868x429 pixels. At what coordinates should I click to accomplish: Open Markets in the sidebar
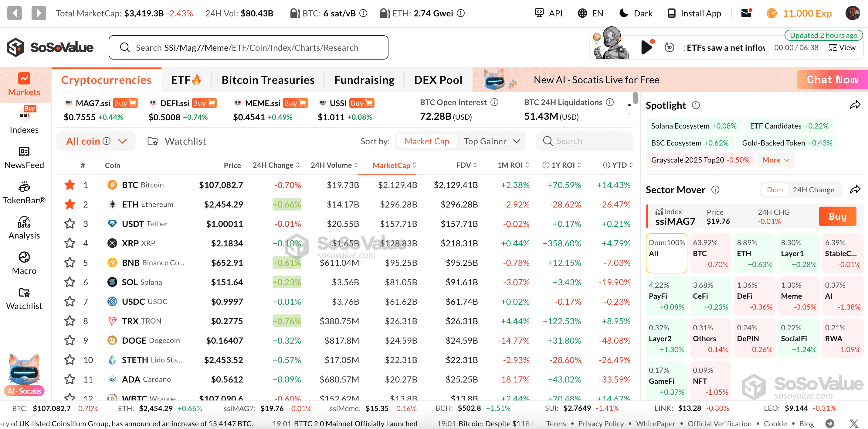click(x=24, y=84)
